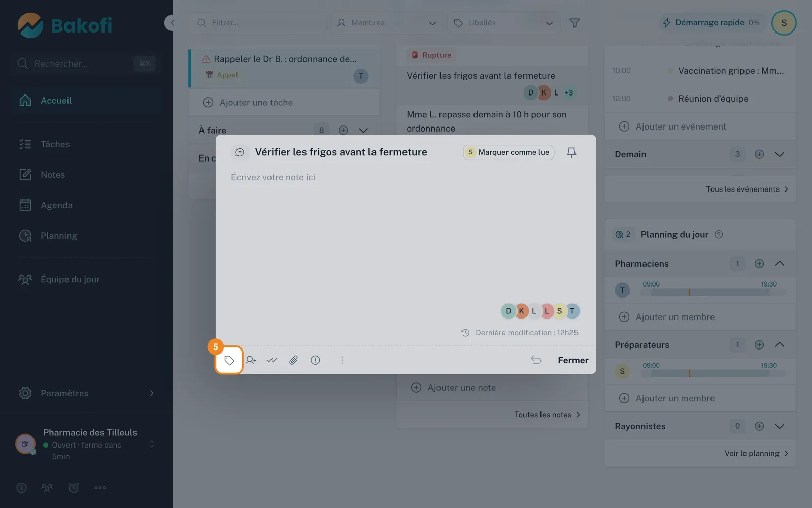Image resolution: width=812 pixels, height=508 pixels.
Task: Expand the Rayonnistes section
Action: [780, 426]
